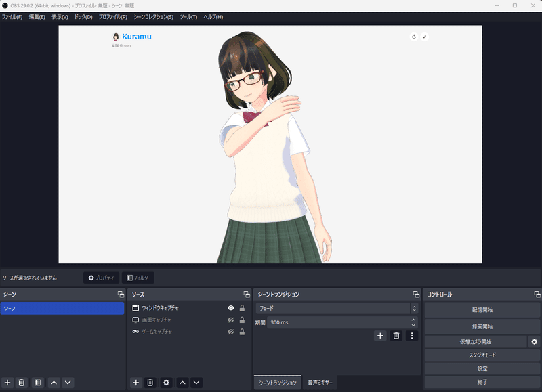542x392 pixels.
Task: Increase the 期間 duration with the up arrow
Action: [x=413, y=320]
